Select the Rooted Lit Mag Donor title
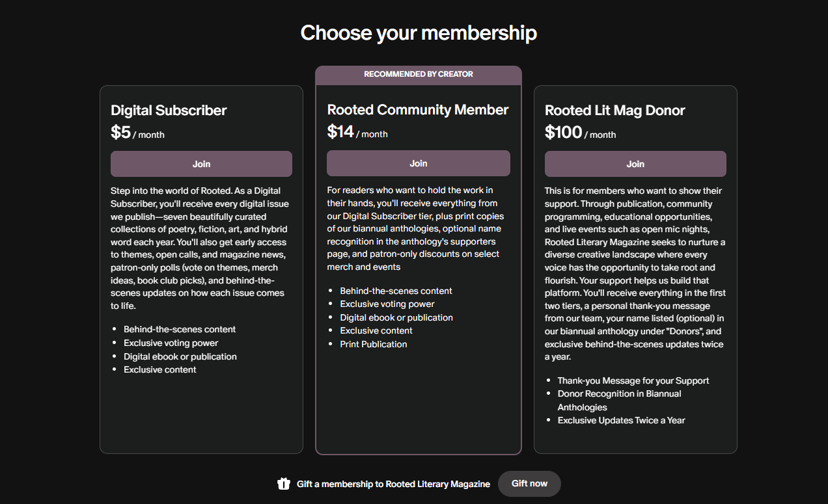 614,111
